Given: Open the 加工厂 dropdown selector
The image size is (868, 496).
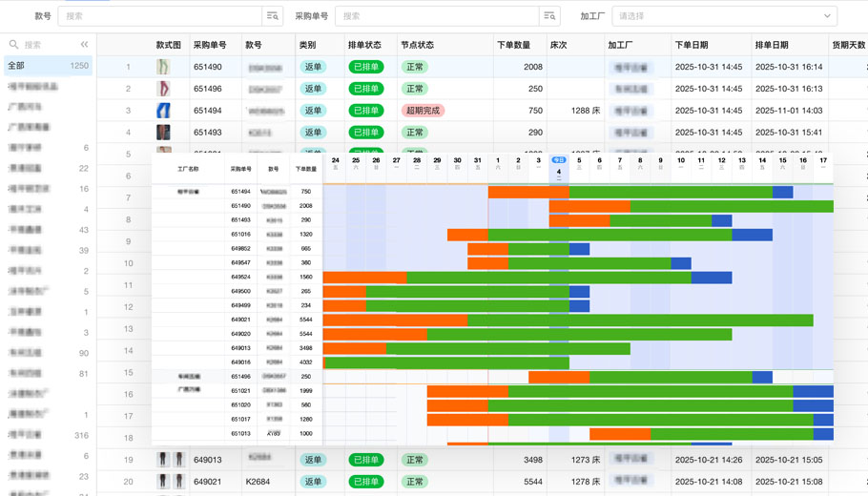Looking at the screenshot, I should (x=724, y=16).
